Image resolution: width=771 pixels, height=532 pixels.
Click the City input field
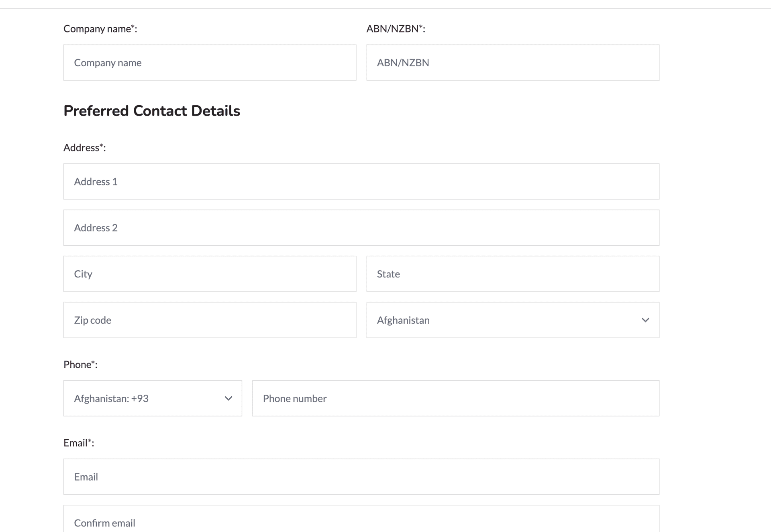210,273
